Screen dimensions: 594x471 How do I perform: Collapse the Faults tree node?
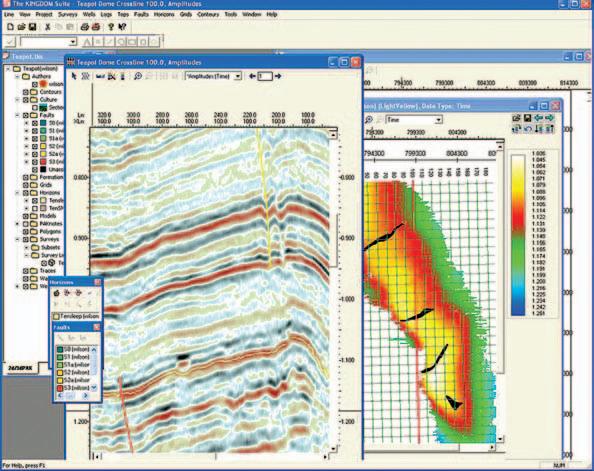click(x=17, y=115)
